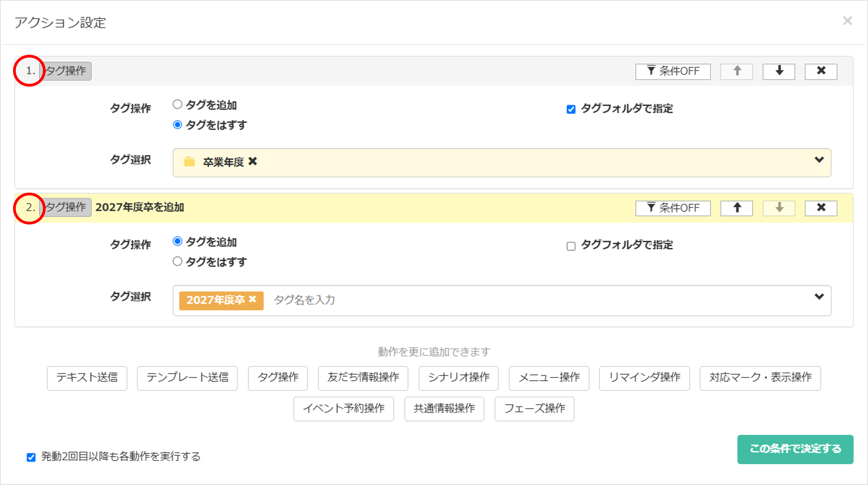Select タグを追加 radio in action 1
Screen dimensions: 868x485
coord(178,105)
